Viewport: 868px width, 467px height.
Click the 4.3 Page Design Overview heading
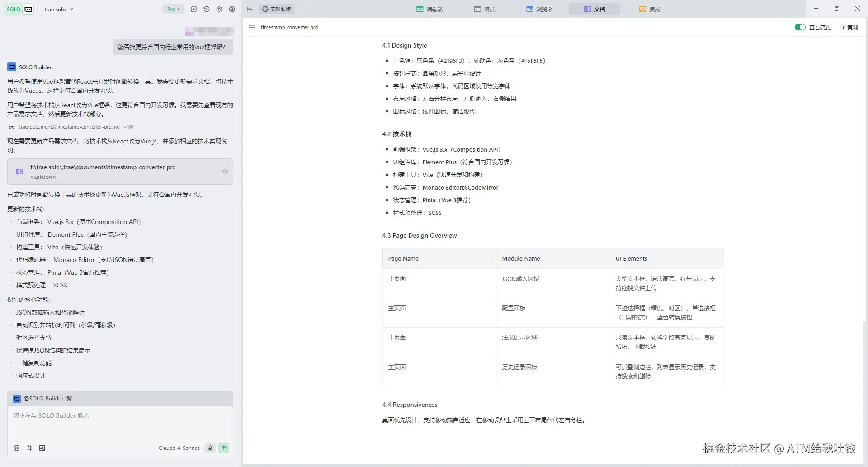pyautogui.click(x=420, y=235)
